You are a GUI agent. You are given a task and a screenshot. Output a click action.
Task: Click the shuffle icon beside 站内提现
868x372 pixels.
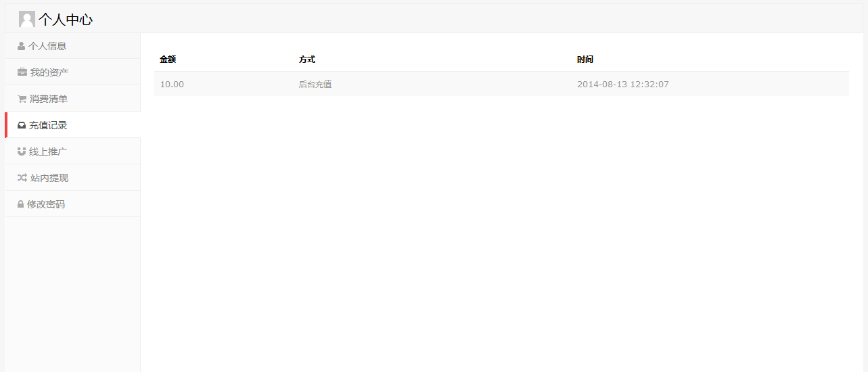(22, 178)
